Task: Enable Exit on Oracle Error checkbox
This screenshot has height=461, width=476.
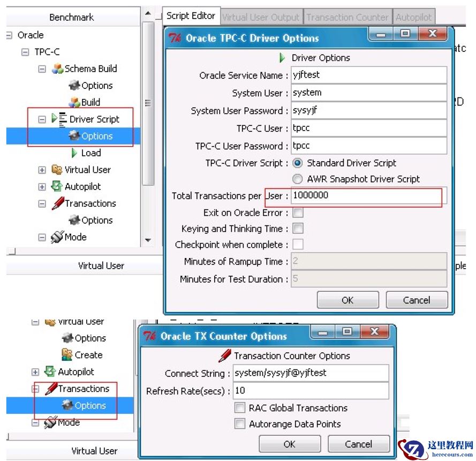Action: click(298, 213)
